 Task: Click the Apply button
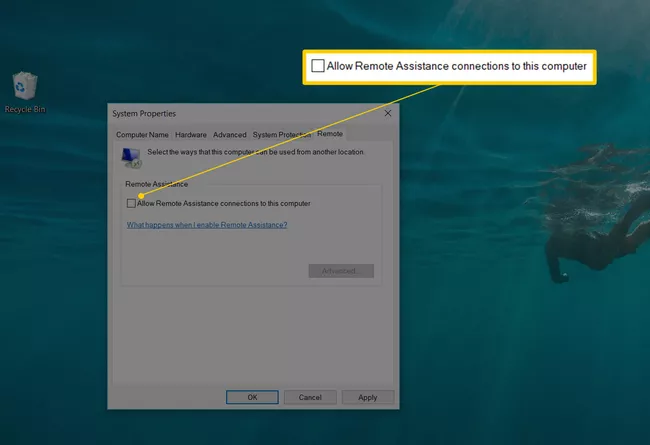tap(368, 397)
